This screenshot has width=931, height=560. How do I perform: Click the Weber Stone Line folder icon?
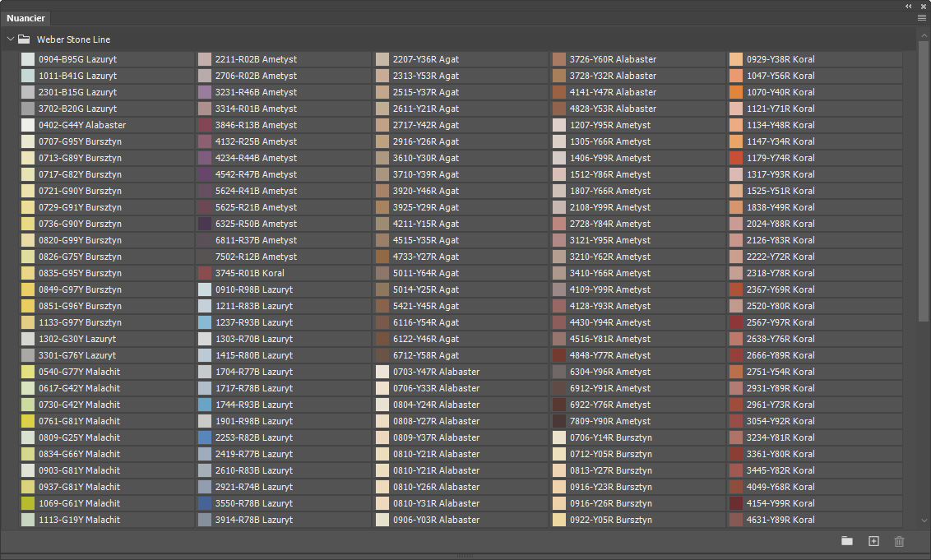click(24, 39)
